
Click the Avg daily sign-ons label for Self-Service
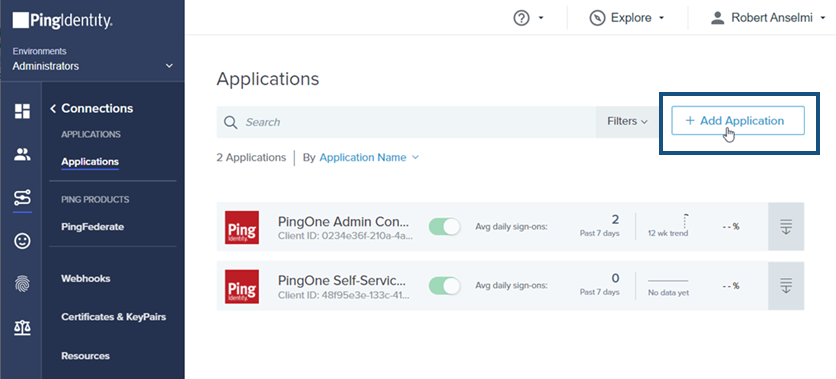pos(511,286)
